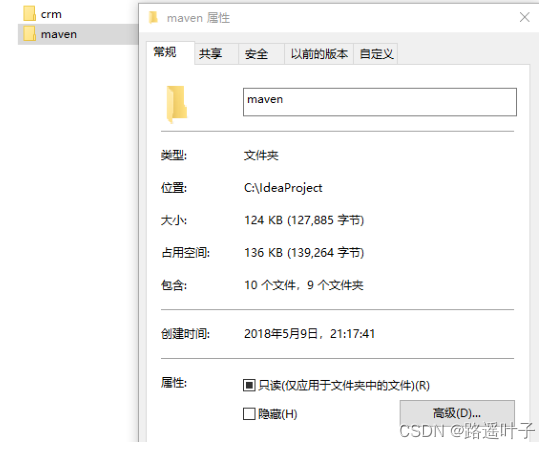Enable the 隐藏(H) hidden checkbox
The height and width of the screenshot is (449, 551).
(x=249, y=414)
